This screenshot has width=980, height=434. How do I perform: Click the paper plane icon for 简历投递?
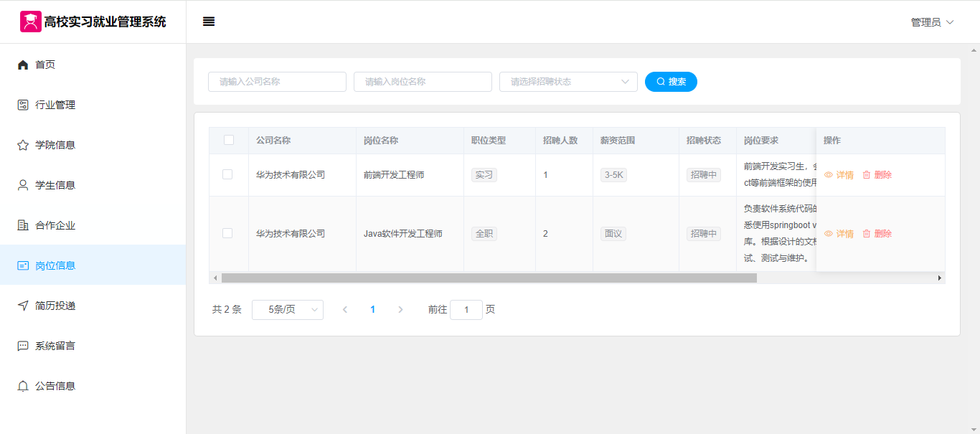23,306
